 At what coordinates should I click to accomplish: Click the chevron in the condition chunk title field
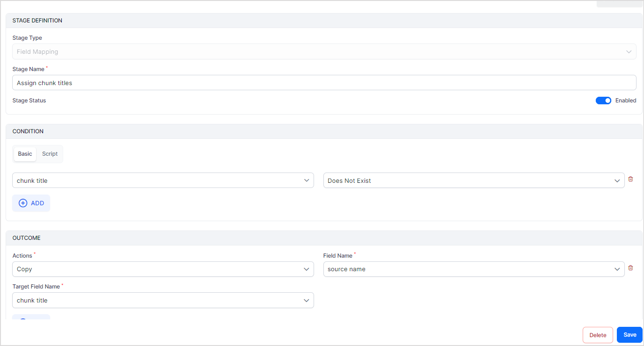pyautogui.click(x=307, y=180)
